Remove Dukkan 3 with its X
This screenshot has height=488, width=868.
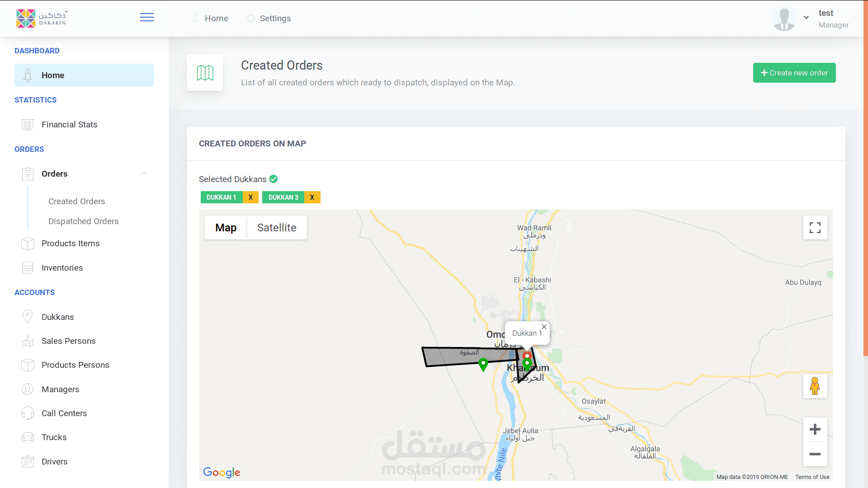click(312, 197)
